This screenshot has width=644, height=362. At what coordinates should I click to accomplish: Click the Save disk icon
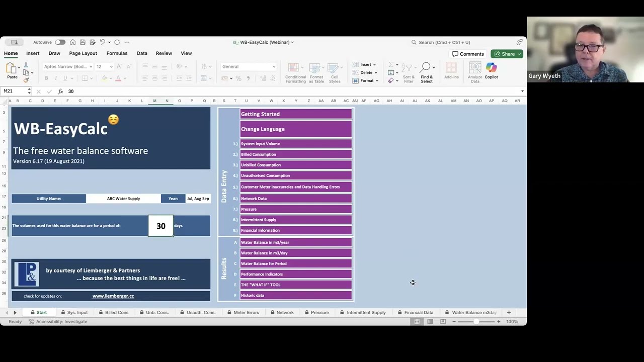83,42
